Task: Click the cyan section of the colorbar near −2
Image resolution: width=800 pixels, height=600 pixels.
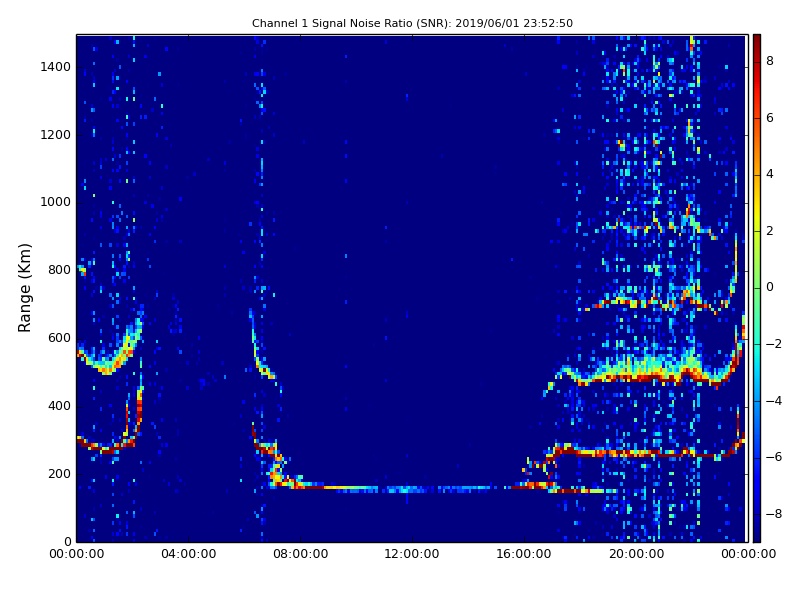Action: click(757, 344)
